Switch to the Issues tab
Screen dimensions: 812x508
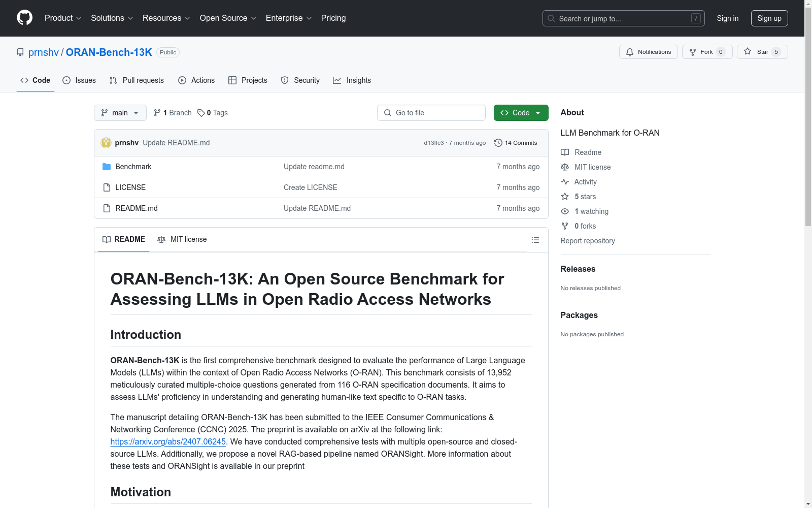pyautogui.click(x=79, y=80)
